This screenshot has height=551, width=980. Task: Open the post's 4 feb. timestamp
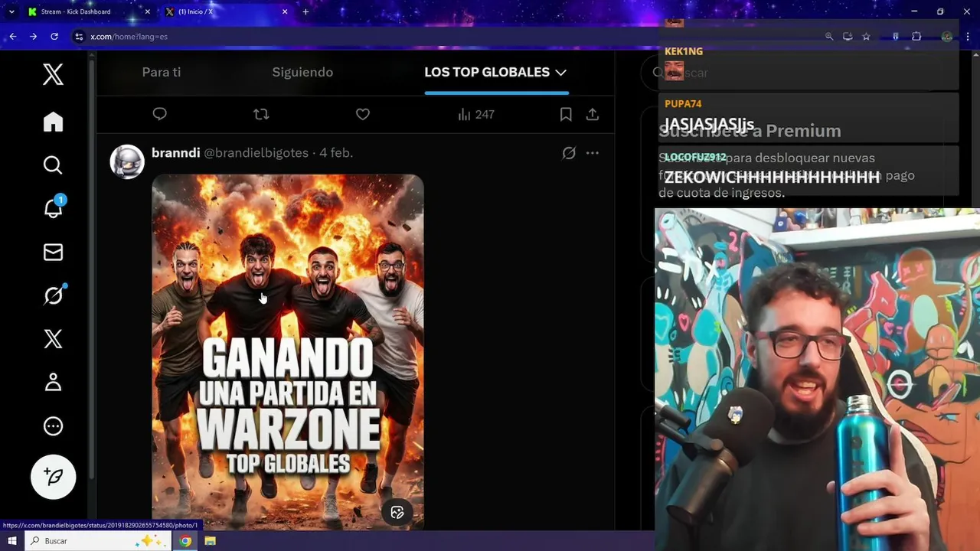(336, 153)
